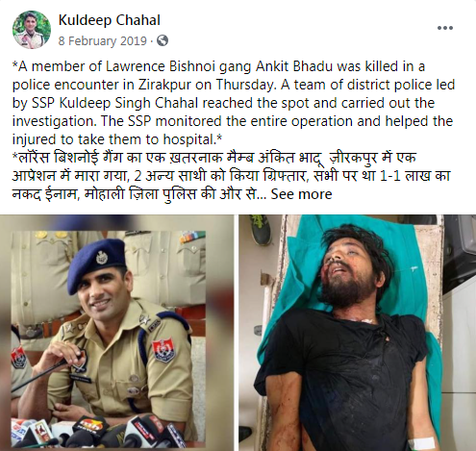
Task: Click the shoe atop the right photo
Action: click(261, 230)
